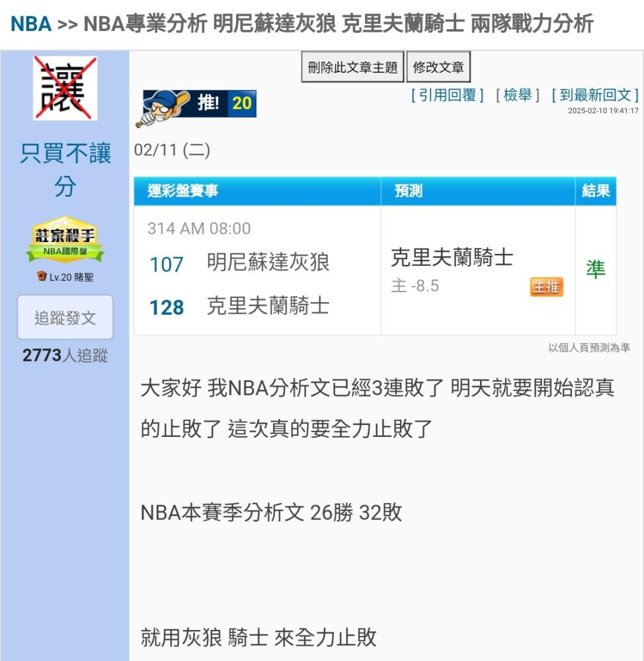This screenshot has width=644, height=661.
Task: Click the 2773人追蹤 follower count
Action: (x=65, y=356)
